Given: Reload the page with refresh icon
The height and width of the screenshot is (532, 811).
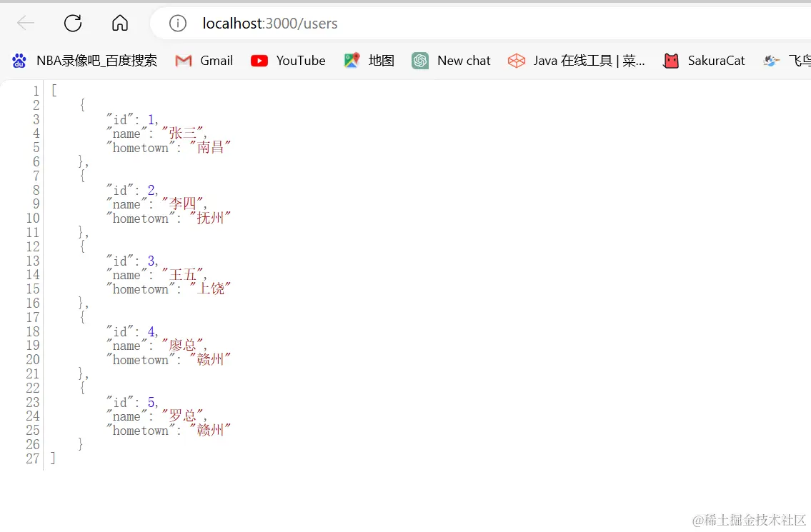Looking at the screenshot, I should point(73,24).
